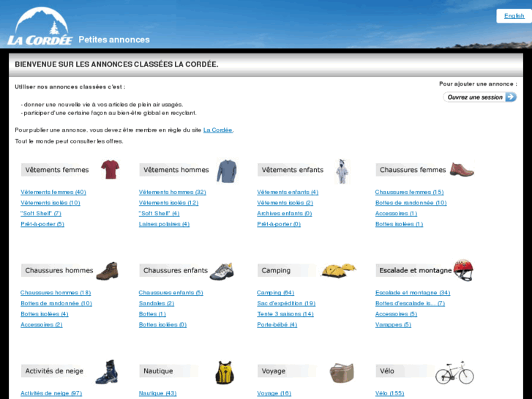Image resolution: width=532 pixels, height=399 pixels.
Task: Click the red t-shirt icon for Vêtements femmes
Action: pyautogui.click(x=110, y=169)
